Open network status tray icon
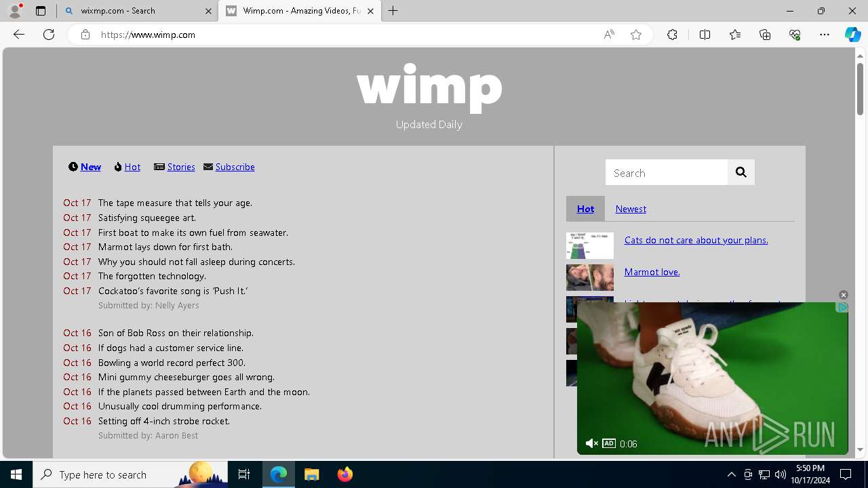 point(764,474)
